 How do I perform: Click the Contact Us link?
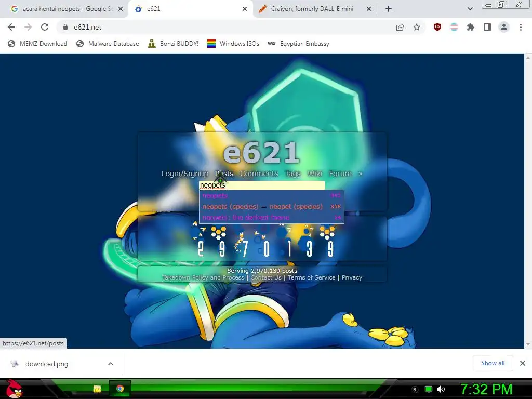[x=266, y=277]
